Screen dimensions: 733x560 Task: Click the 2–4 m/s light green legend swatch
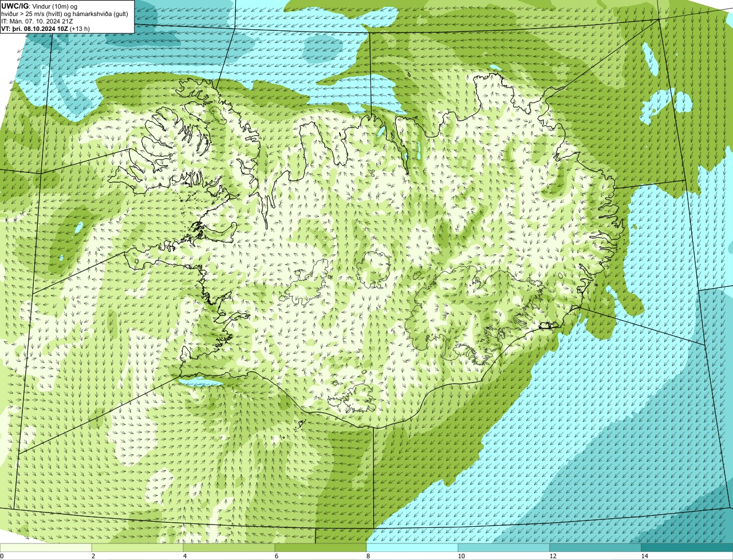[137, 547]
